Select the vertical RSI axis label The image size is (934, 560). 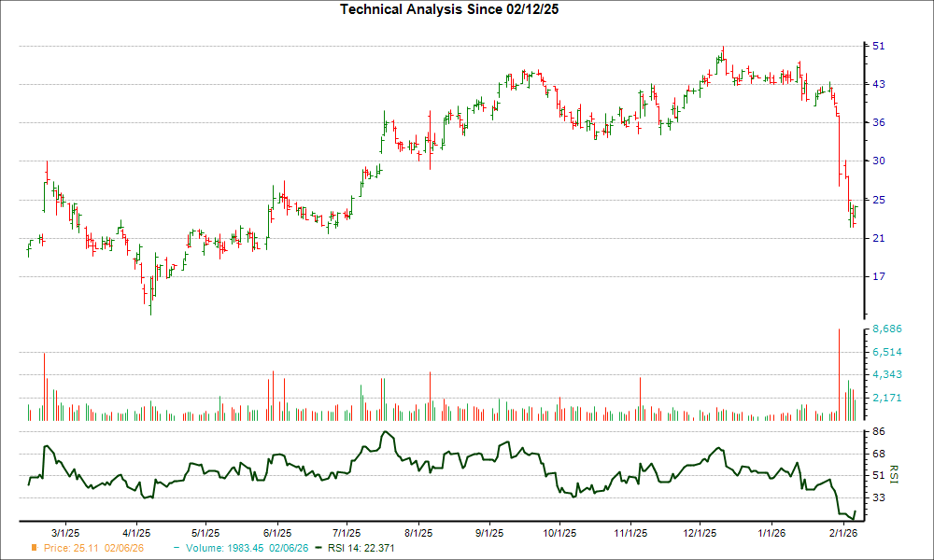894,472
